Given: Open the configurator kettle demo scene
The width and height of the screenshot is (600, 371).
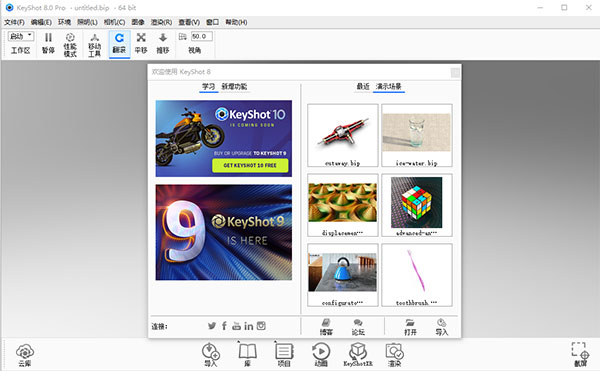Looking at the screenshot, I should point(343,275).
